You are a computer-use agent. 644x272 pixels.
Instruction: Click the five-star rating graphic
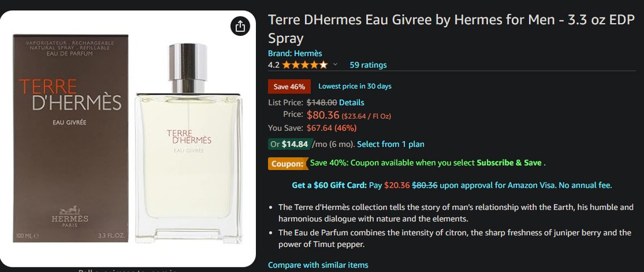(305, 64)
